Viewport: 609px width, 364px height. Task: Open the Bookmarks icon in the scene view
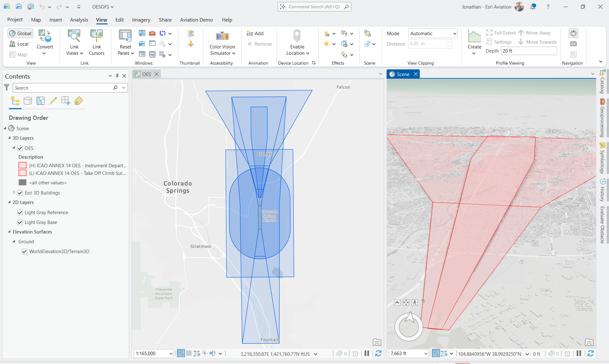click(x=589, y=342)
